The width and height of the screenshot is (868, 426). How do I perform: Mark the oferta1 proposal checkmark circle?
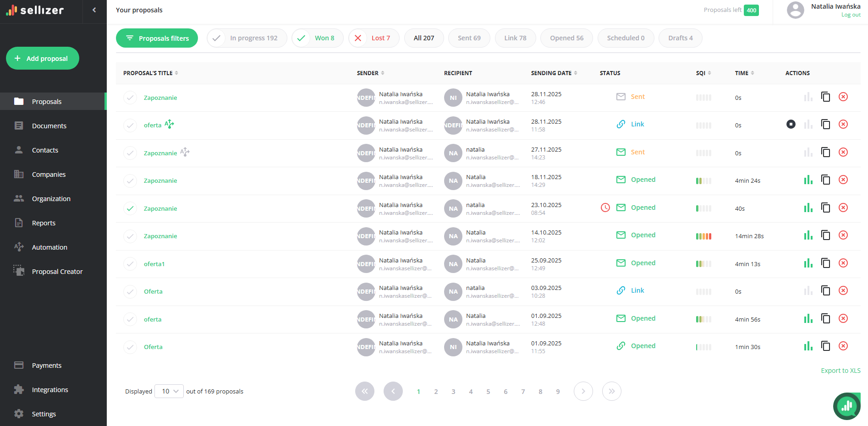[x=130, y=264]
